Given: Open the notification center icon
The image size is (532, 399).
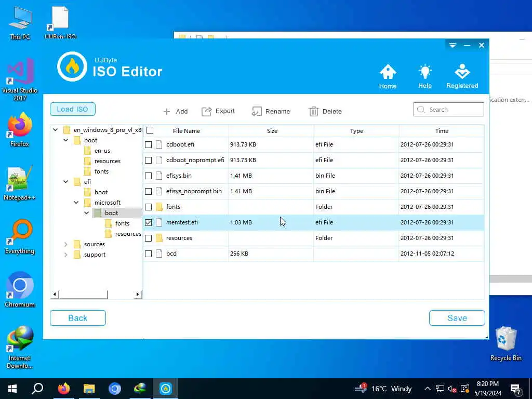Looking at the screenshot, I should pyautogui.click(x=516, y=389).
